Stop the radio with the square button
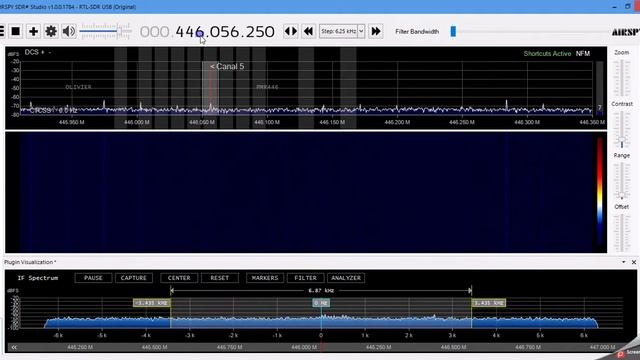This screenshot has width=640, height=360. (x=16, y=31)
